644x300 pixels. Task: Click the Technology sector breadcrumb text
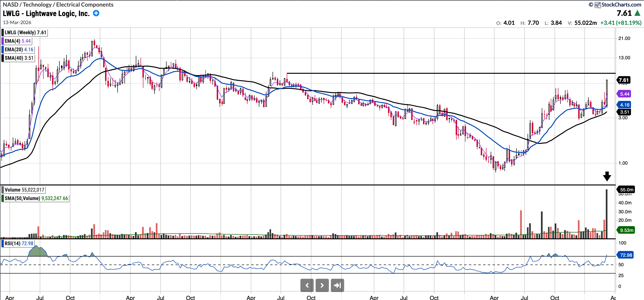(x=37, y=4)
